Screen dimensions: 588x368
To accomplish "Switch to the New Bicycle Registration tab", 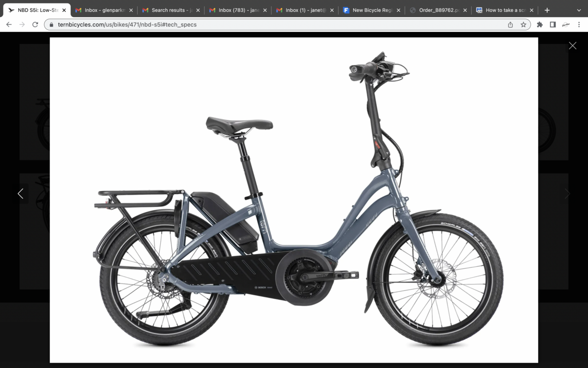I will point(370,9).
